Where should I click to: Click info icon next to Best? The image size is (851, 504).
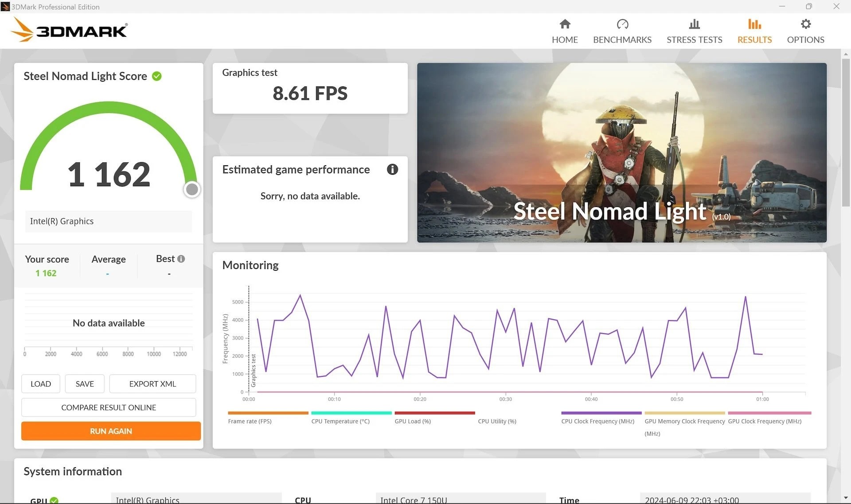181,259
